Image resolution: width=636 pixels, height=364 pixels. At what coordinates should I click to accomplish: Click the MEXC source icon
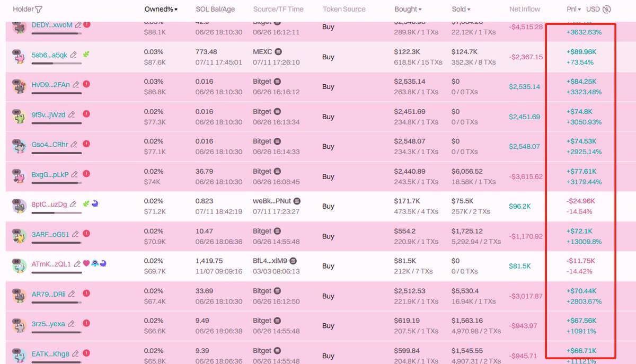pos(278,52)
